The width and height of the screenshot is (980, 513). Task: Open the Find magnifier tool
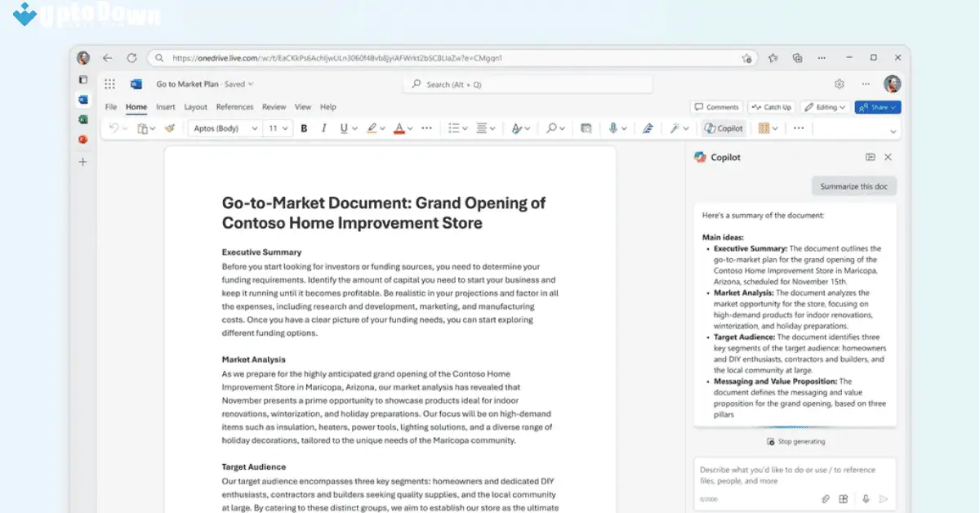pyautogui.click(x=552, y=128)
